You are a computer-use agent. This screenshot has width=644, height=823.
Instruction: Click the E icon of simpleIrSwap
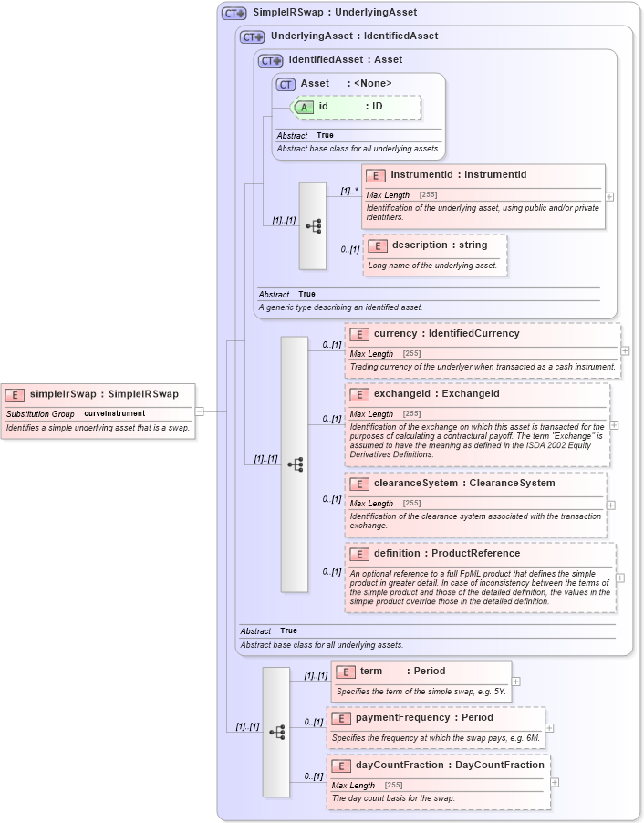click(x=16, y=395)
